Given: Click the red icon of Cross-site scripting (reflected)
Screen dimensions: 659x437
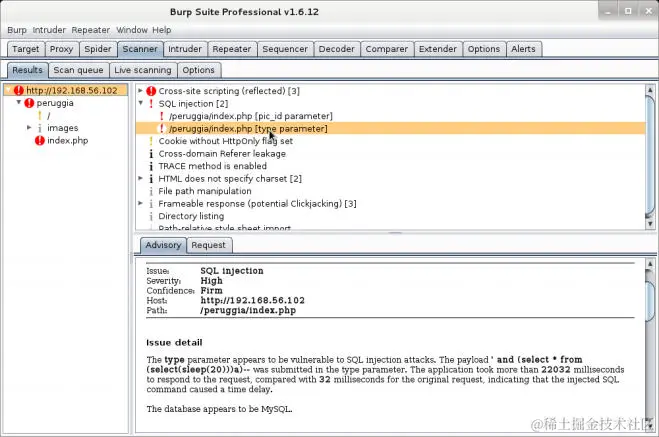Looking at the screenshot, I should [151, 91].
